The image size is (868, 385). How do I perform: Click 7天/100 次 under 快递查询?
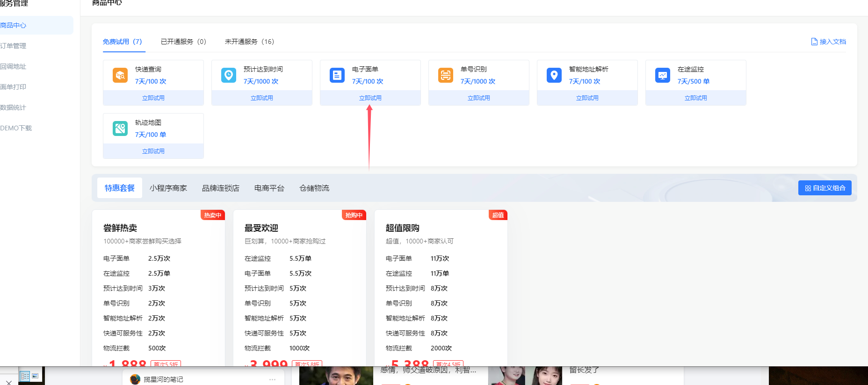point(151,81)
